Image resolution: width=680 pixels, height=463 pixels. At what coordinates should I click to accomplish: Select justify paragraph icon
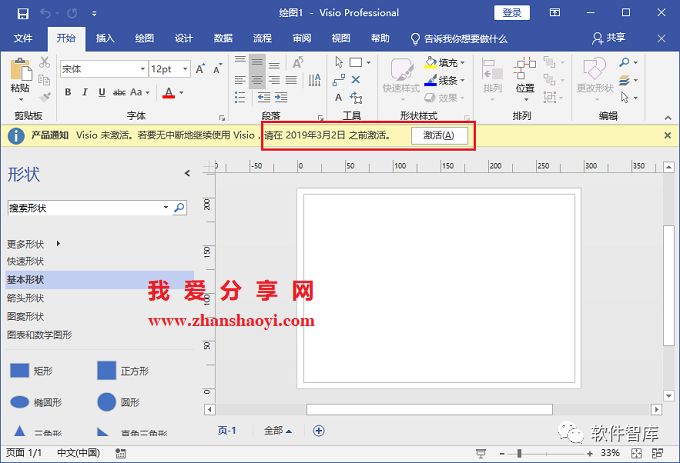(291, 80)
